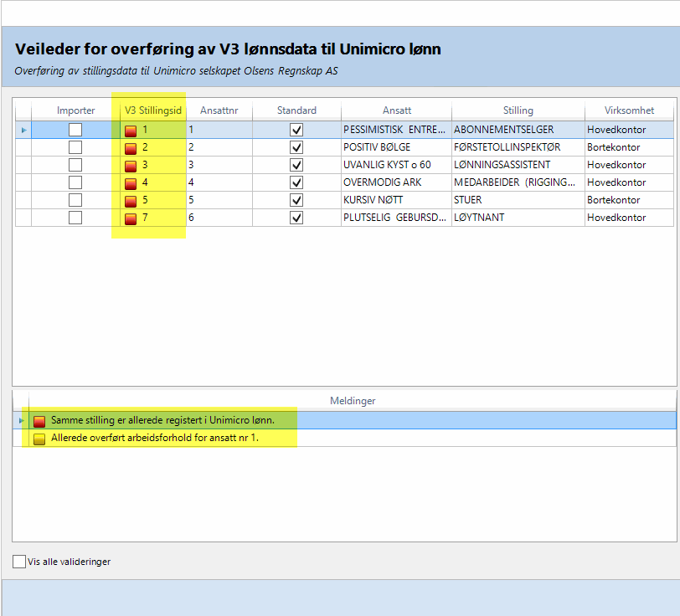Click red error icon for Stillingsid 7
The image size is (680, 616).
tap(131, 218)
